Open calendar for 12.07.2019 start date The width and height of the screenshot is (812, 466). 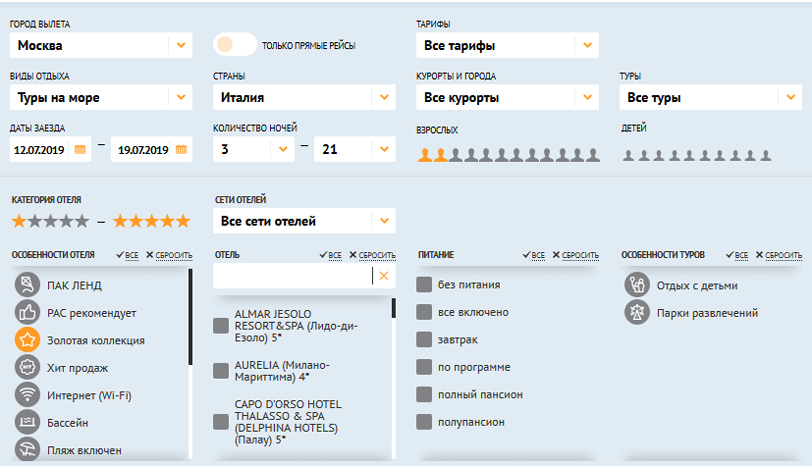[x=80, y=149]
